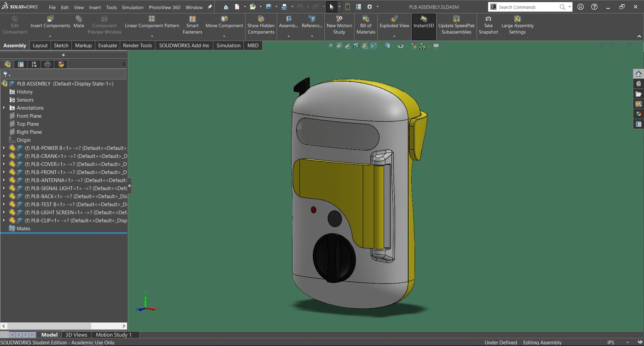Switch to the Sketch tab
Viewport: 644px width, 346px height.
[61, 46]
